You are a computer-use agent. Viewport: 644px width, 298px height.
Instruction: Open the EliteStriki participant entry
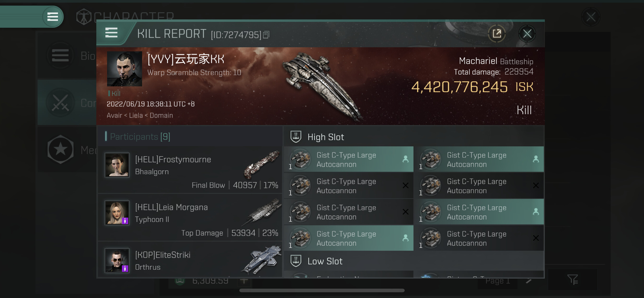[190, 260]
